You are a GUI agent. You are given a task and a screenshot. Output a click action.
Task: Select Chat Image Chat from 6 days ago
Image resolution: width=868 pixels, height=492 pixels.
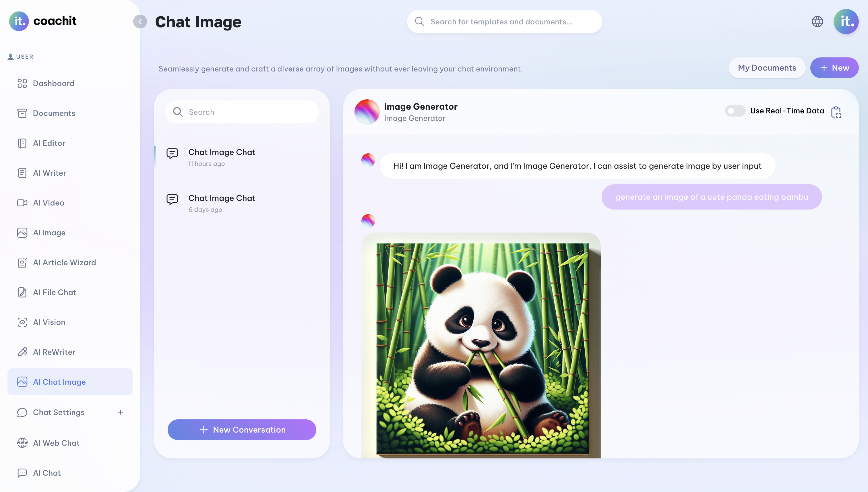coord(222,203)
